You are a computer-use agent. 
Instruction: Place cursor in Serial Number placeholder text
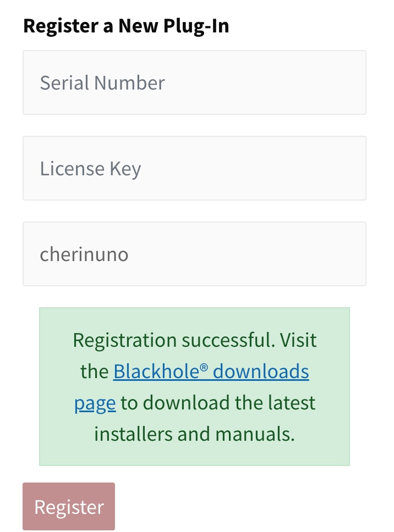(102, 83)
